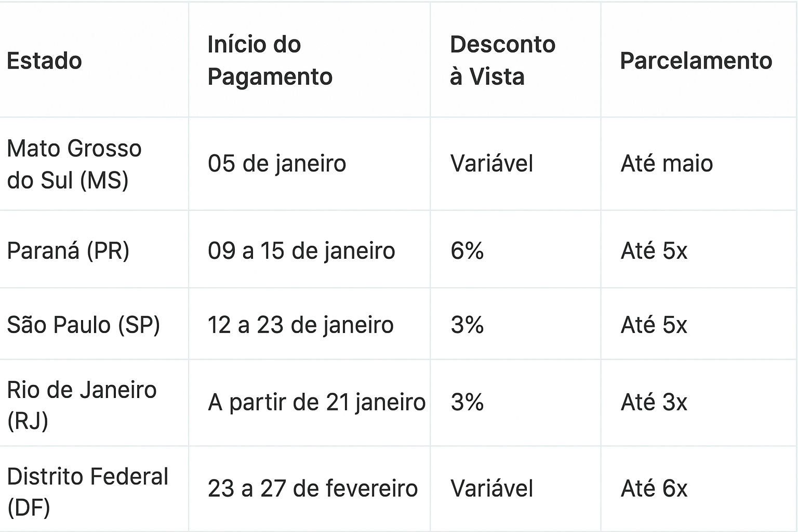Click the Início do Pagamento header
This screenshot has height=532, width=798.
point(270,61)
